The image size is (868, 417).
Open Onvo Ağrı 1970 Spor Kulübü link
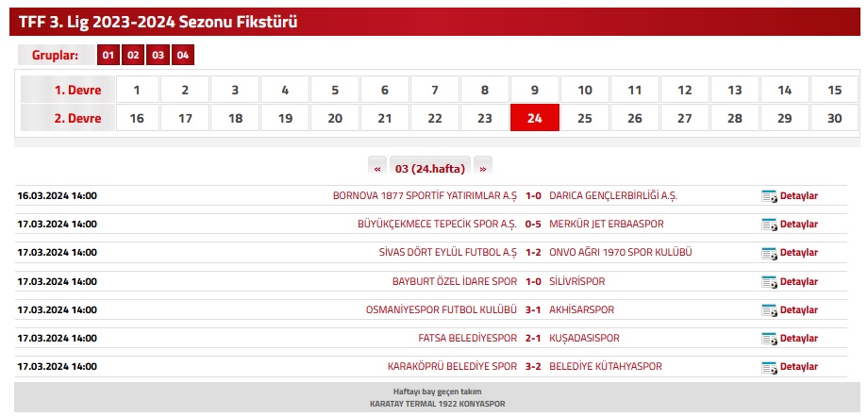pyautogui.click(x=621, y=253)
